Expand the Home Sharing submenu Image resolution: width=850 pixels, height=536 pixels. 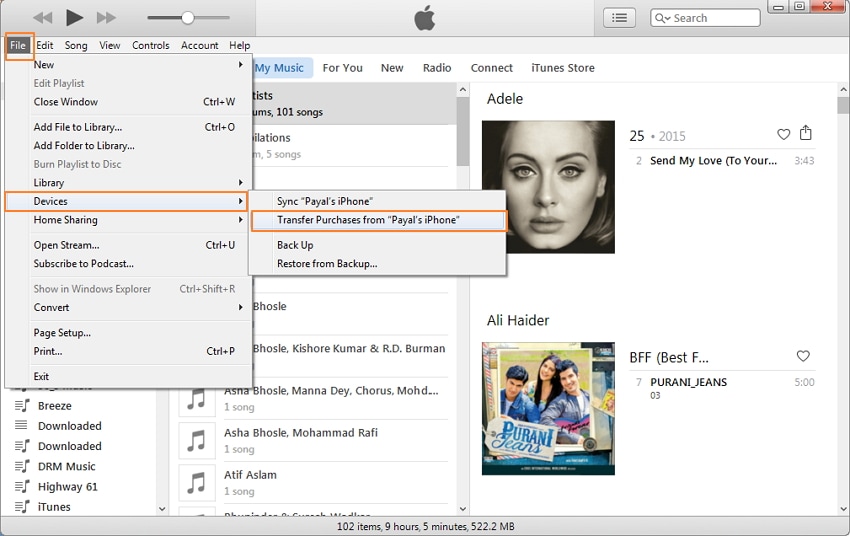point(128,220)
